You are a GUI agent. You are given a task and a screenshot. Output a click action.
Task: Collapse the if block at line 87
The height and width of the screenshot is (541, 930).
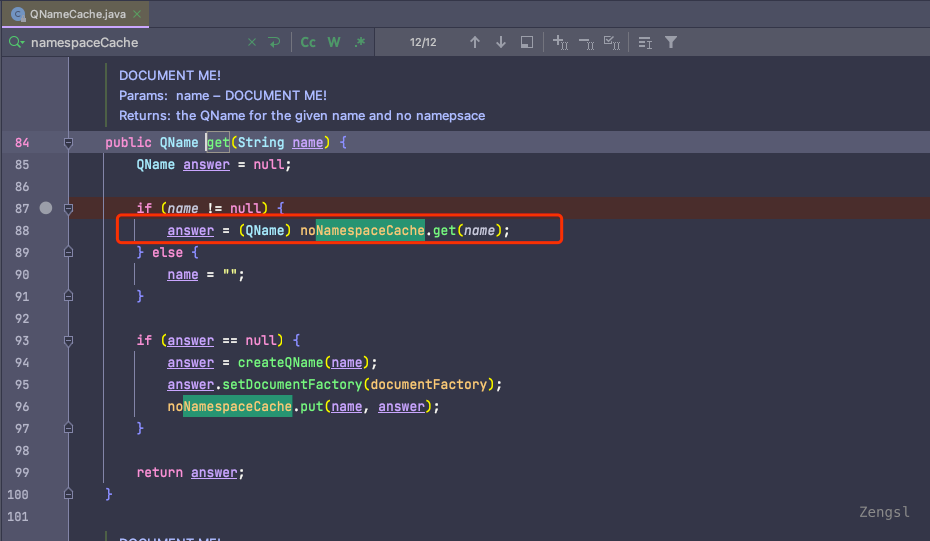click(69, 209)
